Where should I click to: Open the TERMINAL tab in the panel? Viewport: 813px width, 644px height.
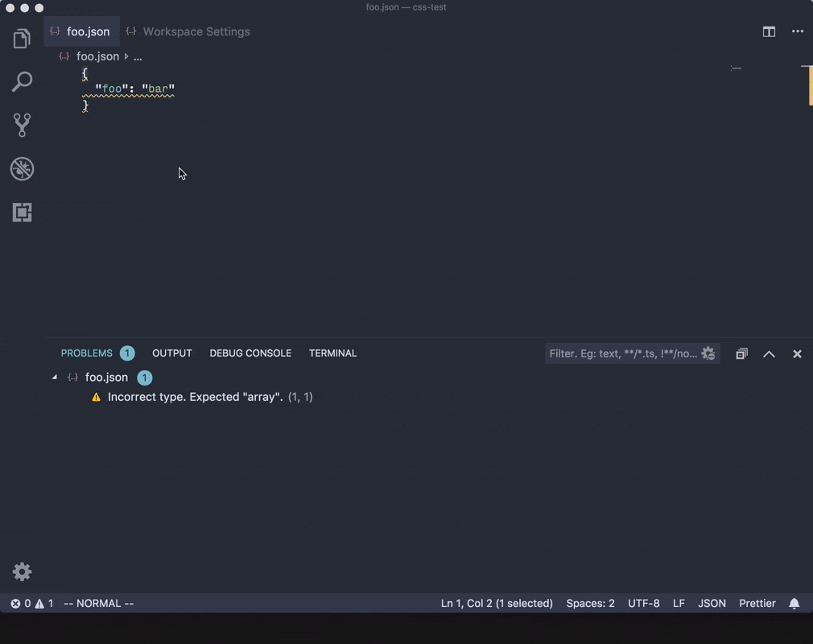[332, 353]
